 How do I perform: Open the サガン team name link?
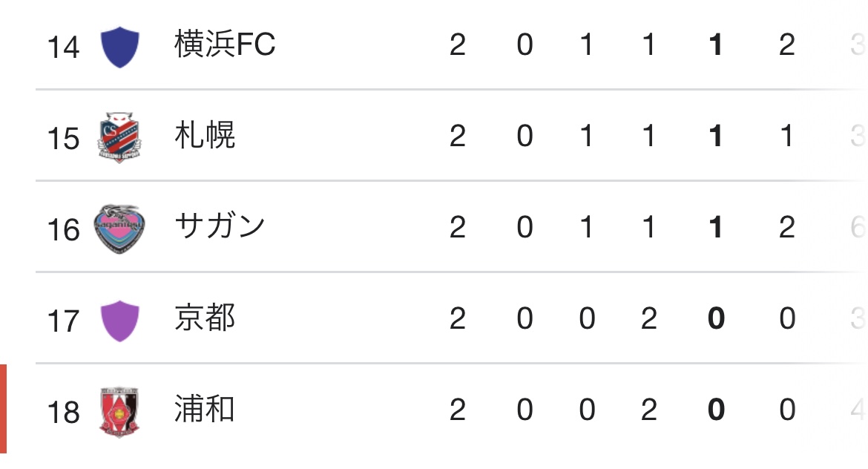tap(220, 226)
